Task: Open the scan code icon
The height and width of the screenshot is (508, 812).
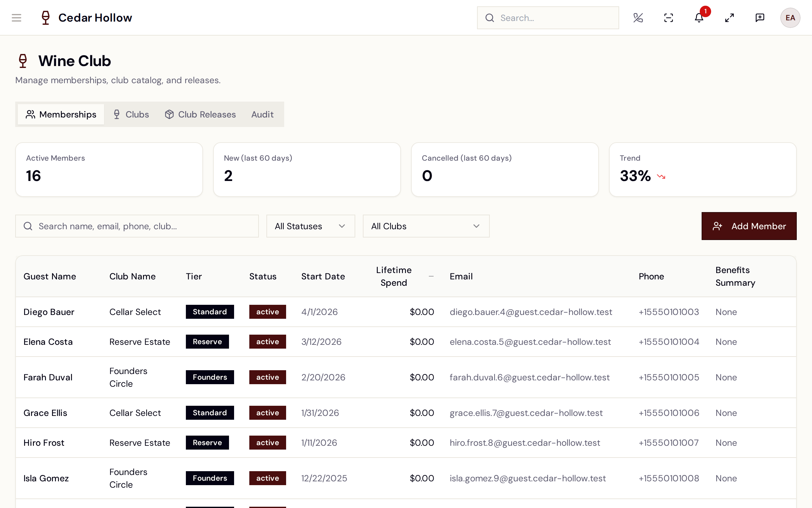Action: (668, 18)
